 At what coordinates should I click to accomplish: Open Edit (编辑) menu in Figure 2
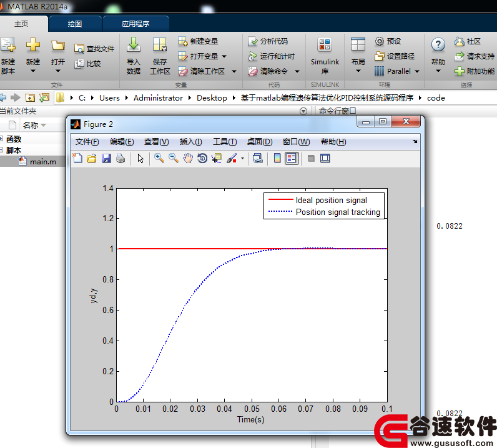[x=122, y=141]
